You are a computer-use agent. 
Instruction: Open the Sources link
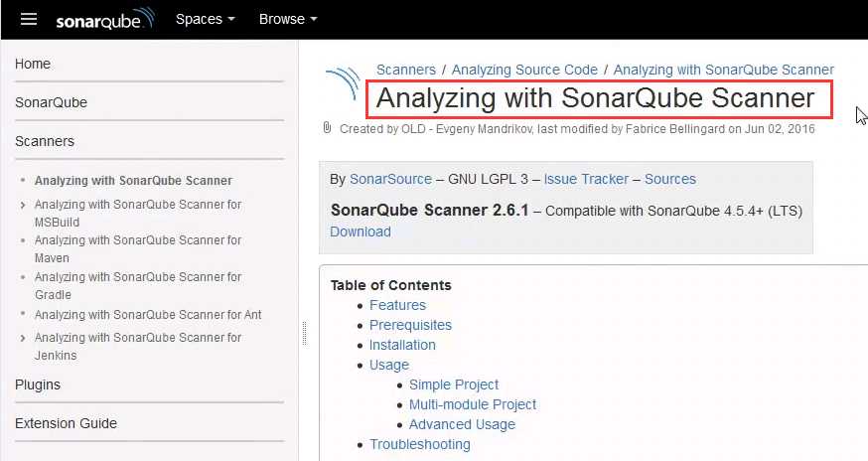click(x=669, y=179)
